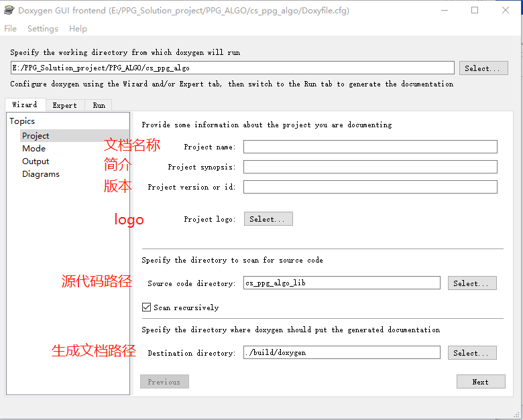Maximize the Doxygen GUI frontend window
Image resolution: width=523 pixels, height=420 pixels.
click(x=475, y=10)
